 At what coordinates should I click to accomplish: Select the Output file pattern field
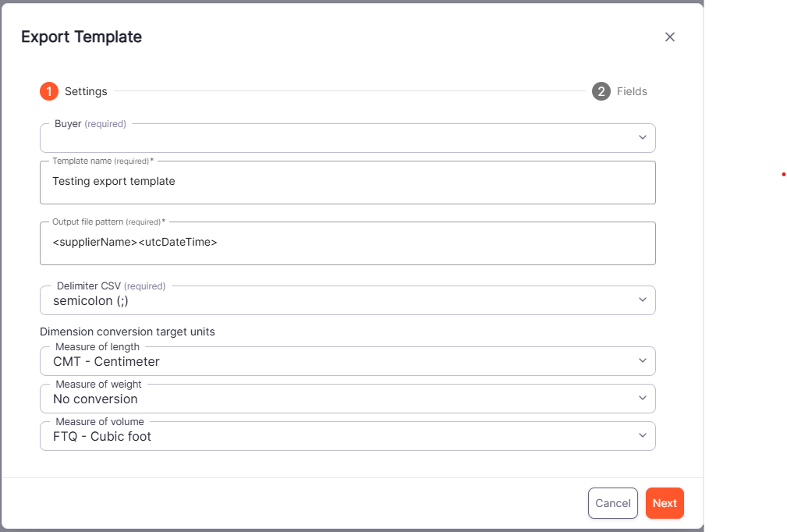(347, 242)
